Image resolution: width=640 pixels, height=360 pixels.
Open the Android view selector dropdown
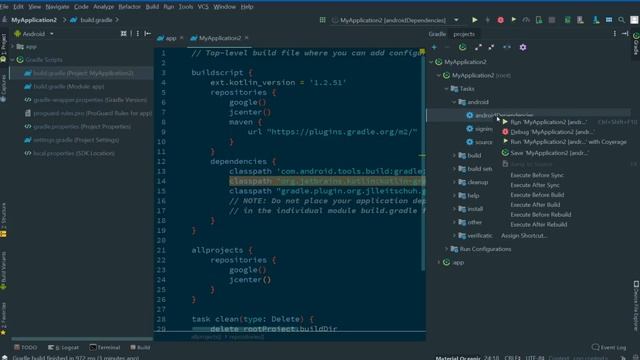pos(33,34)
